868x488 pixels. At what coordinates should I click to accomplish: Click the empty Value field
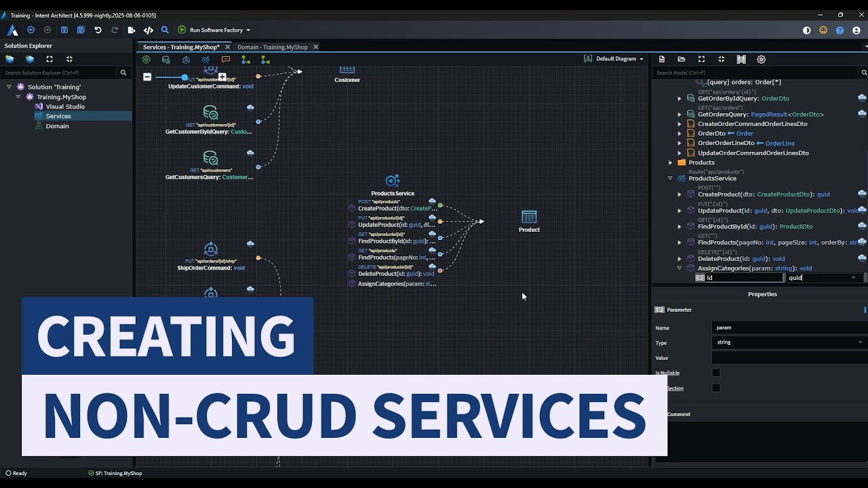[x=789, y=358]
